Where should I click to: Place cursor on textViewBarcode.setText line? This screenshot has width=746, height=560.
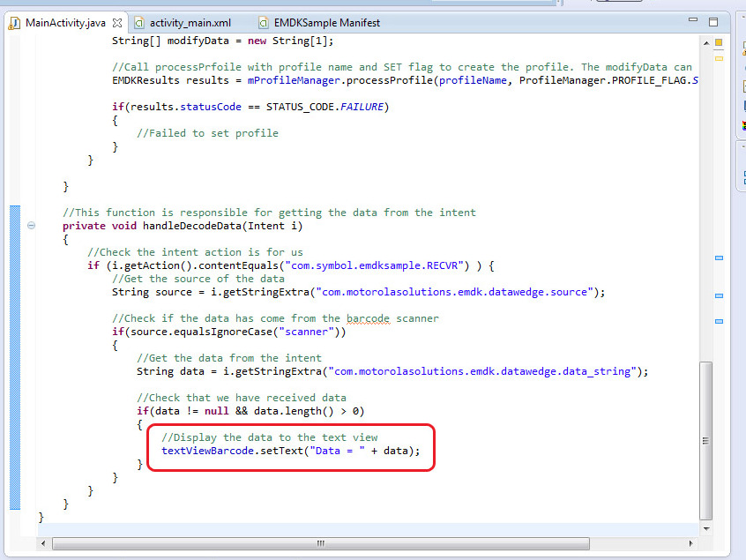click(291, 451)
